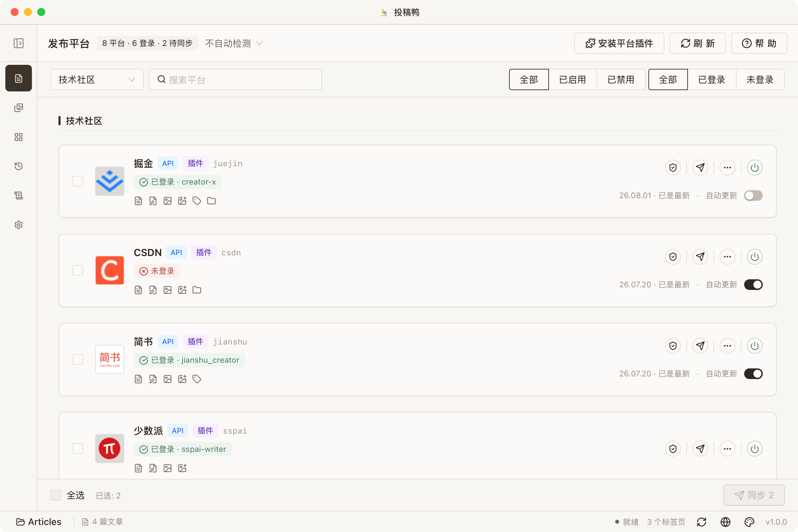The width and height of the screenshot is (798, 532).
Task: Disable 自动更新 switch for CSDN
Action: pos(753,285)
